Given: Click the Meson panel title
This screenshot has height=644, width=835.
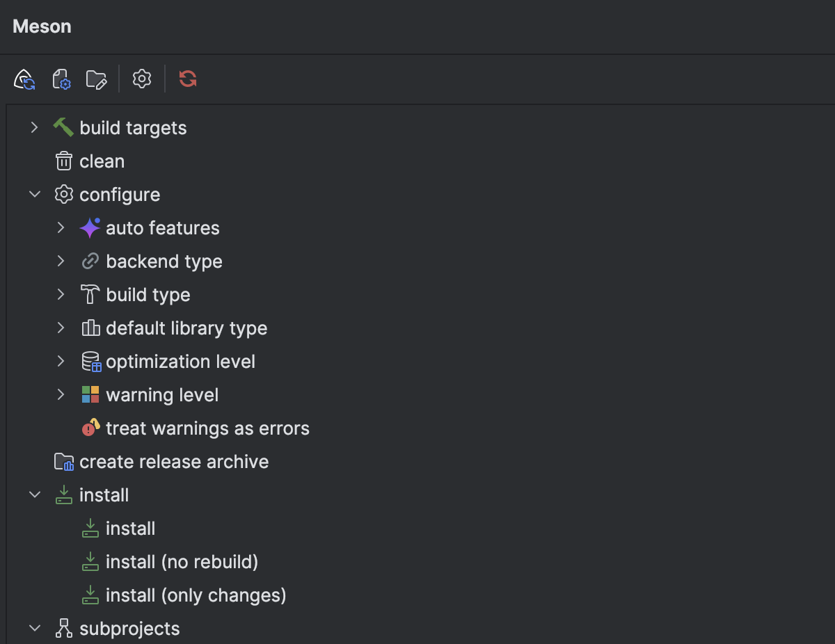Looking at the screenshot, I should pyautogui.click(x=42, y=26).
